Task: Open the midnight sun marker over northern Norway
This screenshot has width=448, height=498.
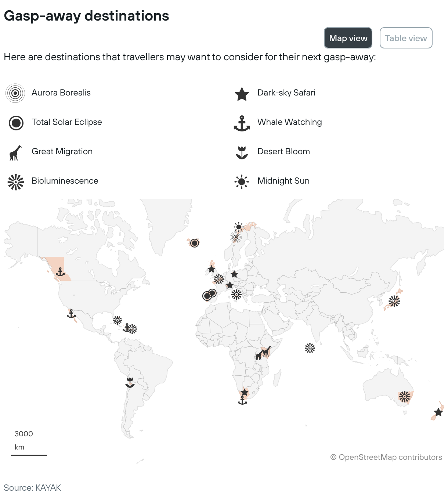Action: click(x=239, y=227)
